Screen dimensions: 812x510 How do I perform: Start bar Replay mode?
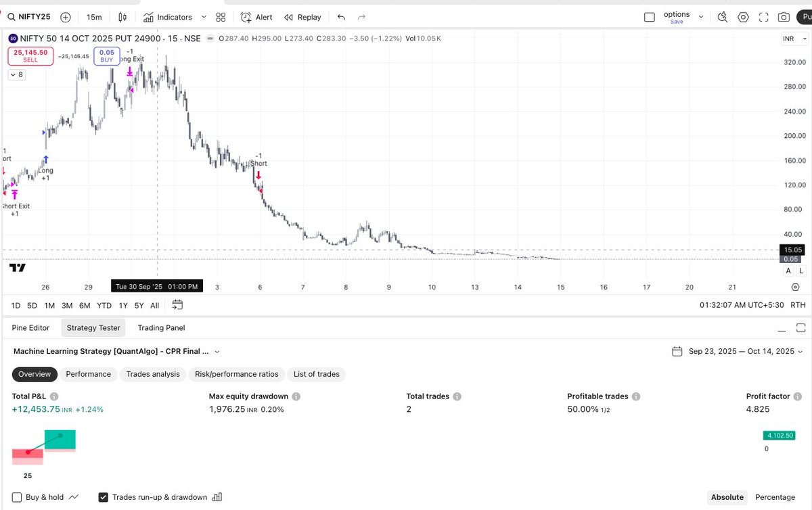[x=302, y=17]
